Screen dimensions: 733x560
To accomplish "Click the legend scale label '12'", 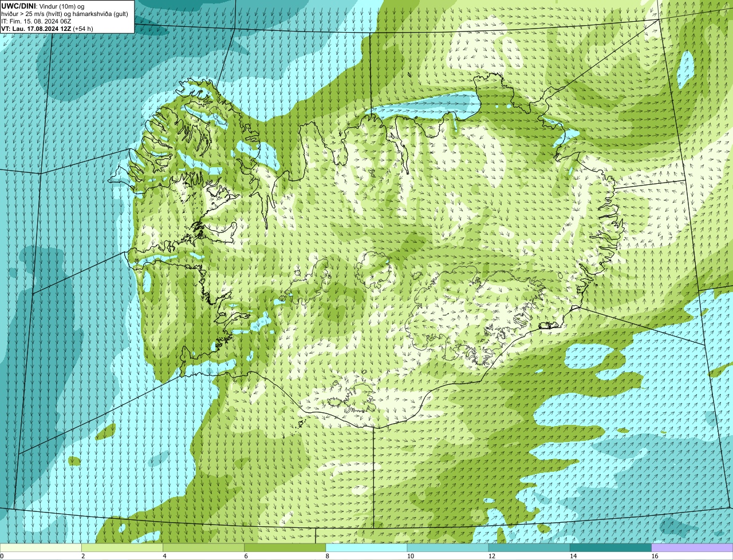I will (x=492, y=556).
